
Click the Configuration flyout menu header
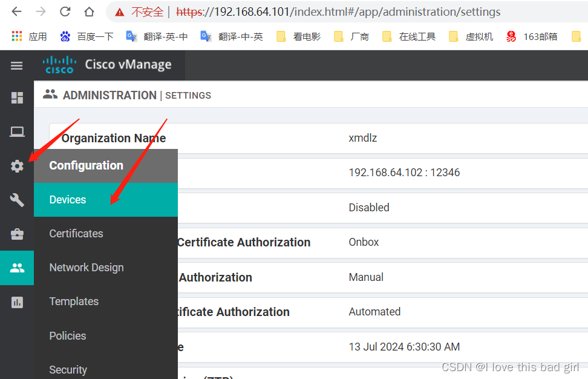coord(106,165)
